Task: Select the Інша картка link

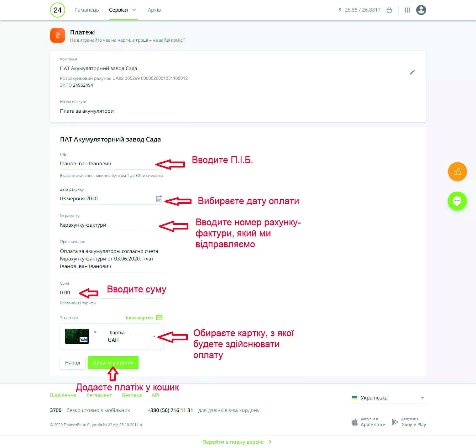Action: click(x=139, y=318)
